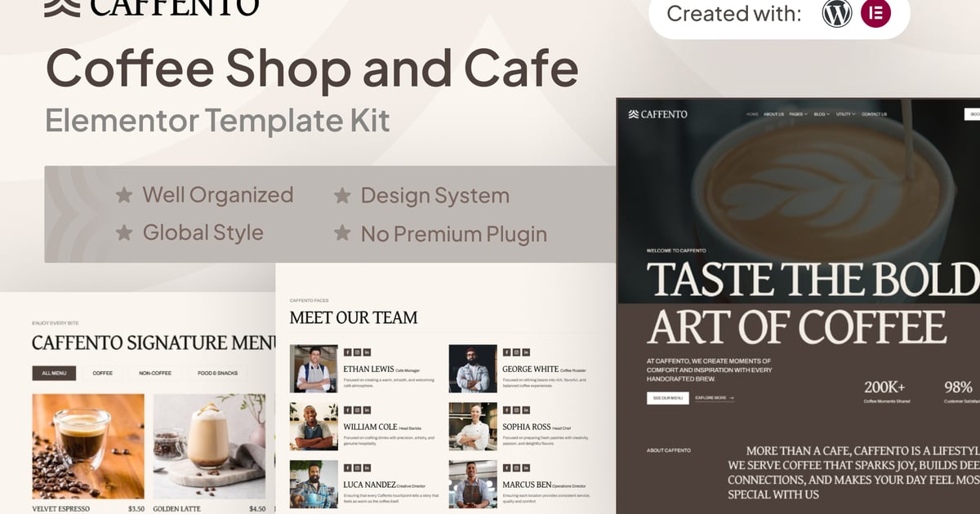Switch to the COFFEE menu filter tab

[x=103, y=373]
